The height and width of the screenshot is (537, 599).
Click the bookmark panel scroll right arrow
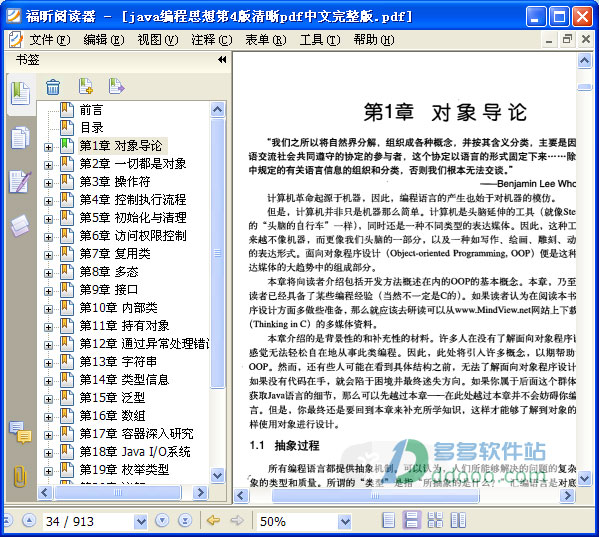coord(200,493)
